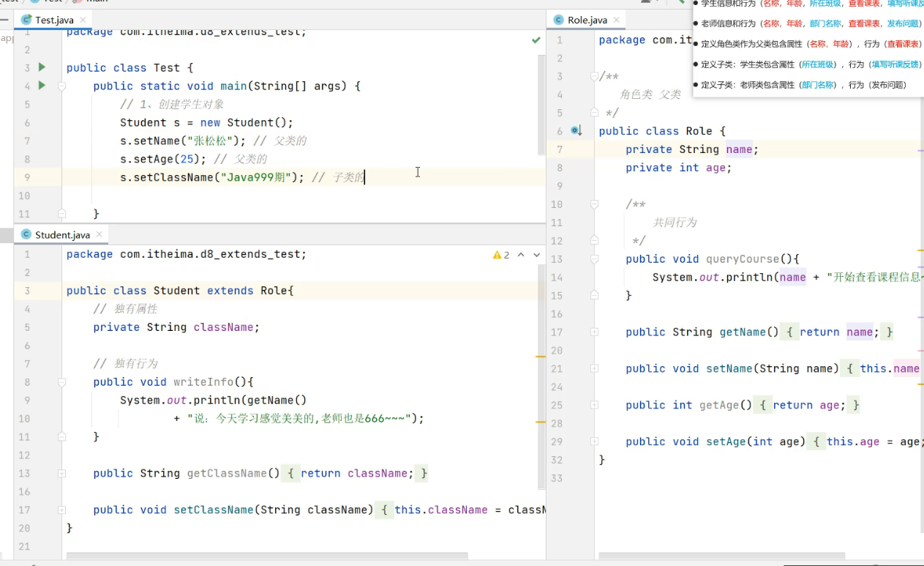924x566 pixels.
Task: Jump to the next highlighted error in Student.java
Action: point(536,255)
